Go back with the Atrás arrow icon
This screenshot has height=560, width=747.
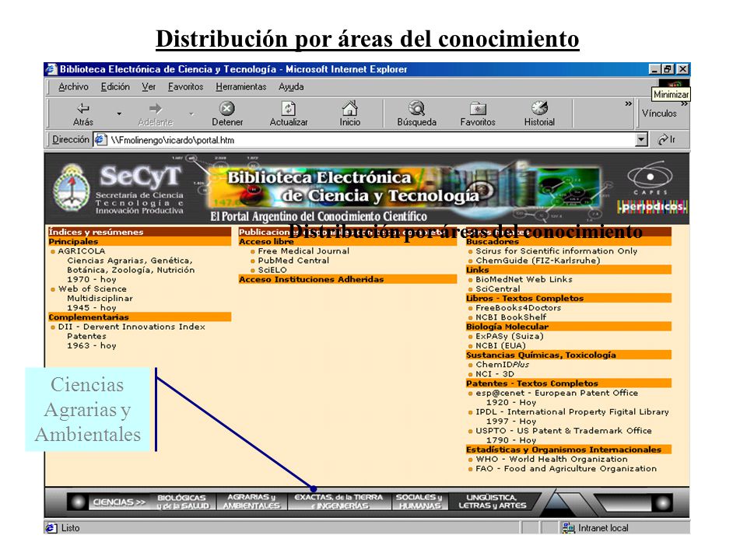coord(83,108)
